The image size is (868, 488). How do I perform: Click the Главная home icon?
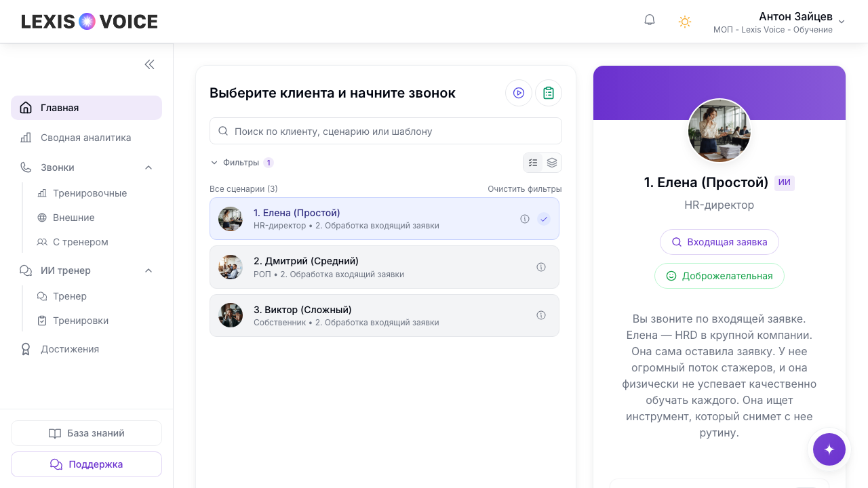click(x=26, y=108)
